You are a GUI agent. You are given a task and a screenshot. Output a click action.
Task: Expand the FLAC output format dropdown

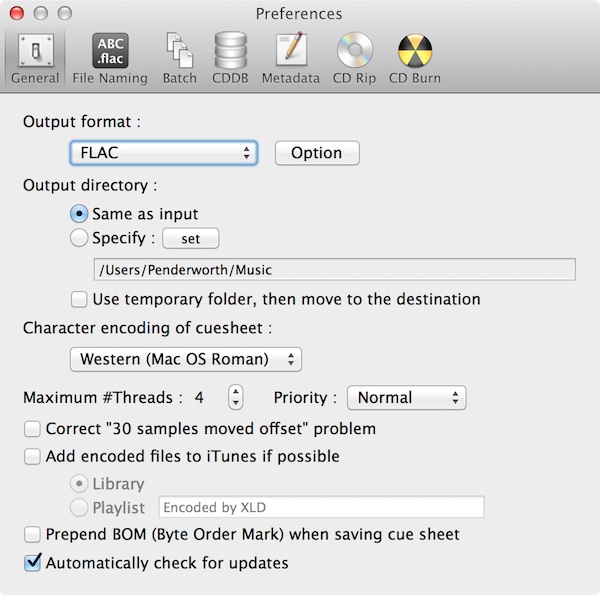coord(164,153)
